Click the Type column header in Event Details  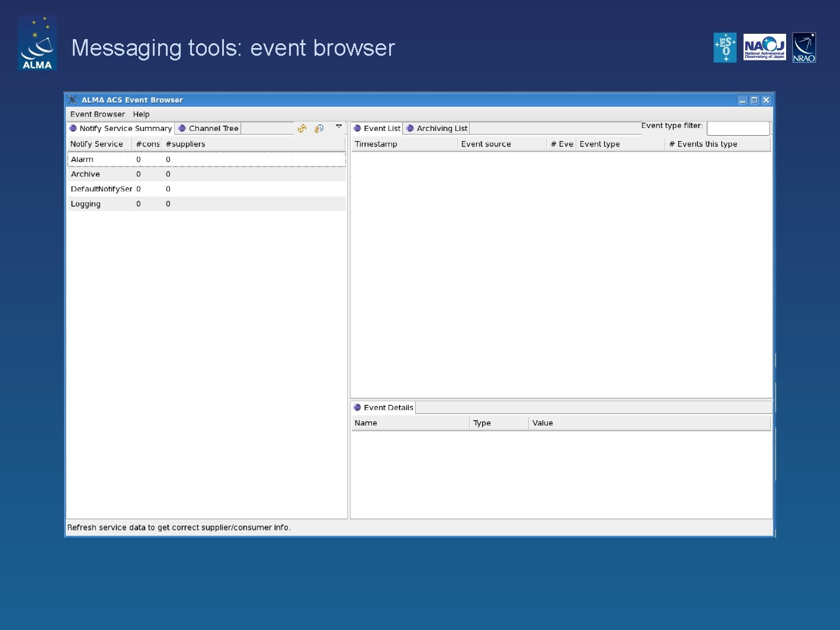499,423
